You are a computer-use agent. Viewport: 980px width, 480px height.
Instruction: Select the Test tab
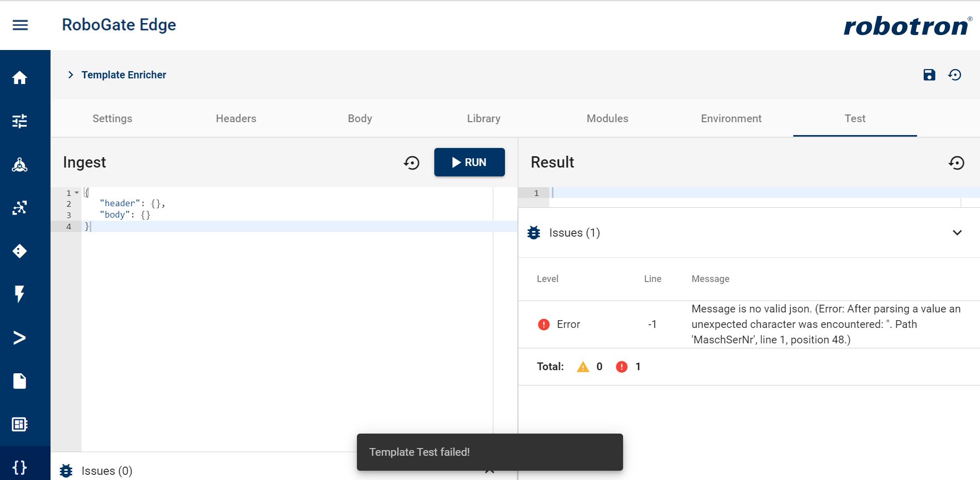(x=855, y=119)
